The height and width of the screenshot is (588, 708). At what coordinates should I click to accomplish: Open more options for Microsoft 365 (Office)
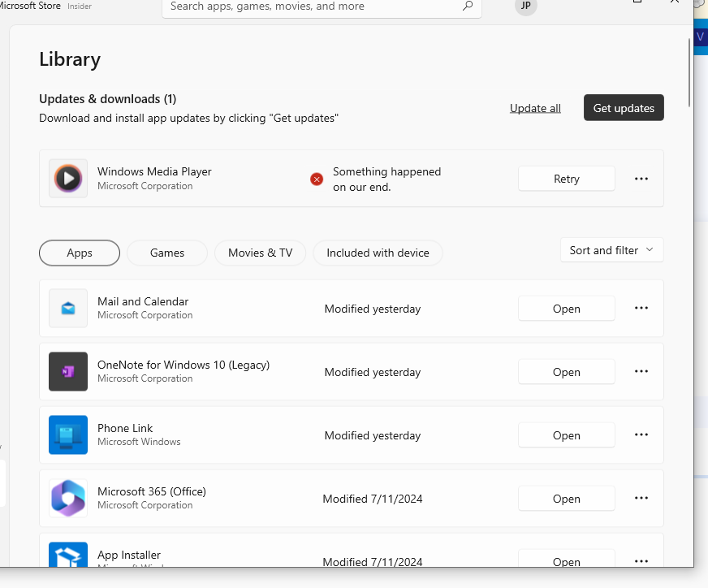[641, 498]
